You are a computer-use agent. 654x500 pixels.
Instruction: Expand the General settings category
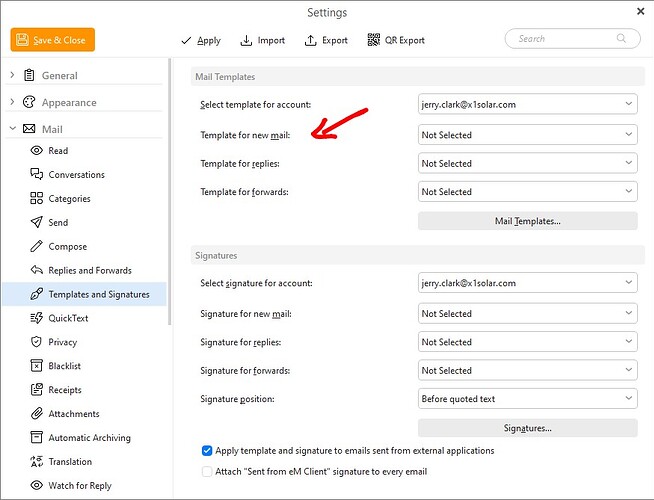(x=12, y=75)
